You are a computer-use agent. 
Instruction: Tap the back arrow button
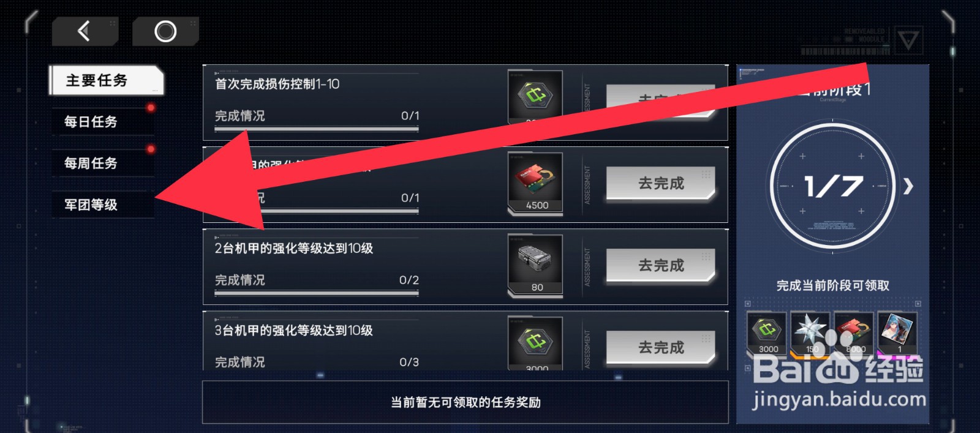coord(85,31)
